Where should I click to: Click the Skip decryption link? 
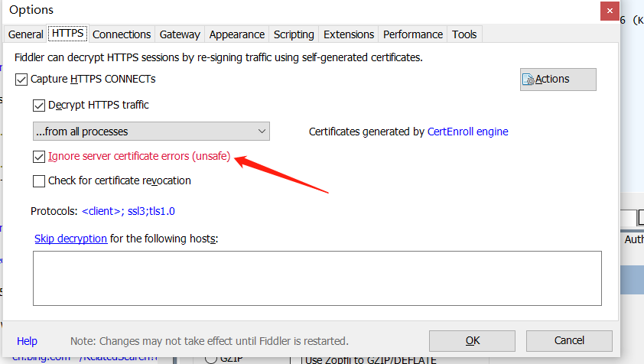[x=70, y=239]
